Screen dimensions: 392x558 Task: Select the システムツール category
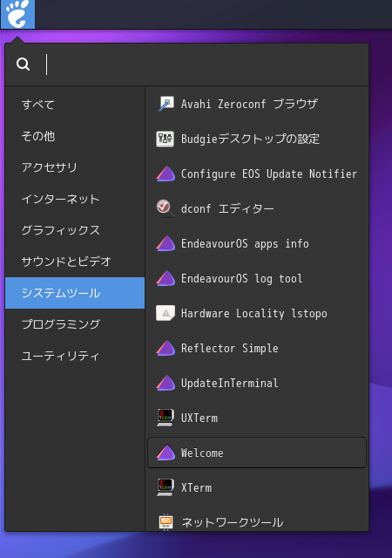[75, 293]
